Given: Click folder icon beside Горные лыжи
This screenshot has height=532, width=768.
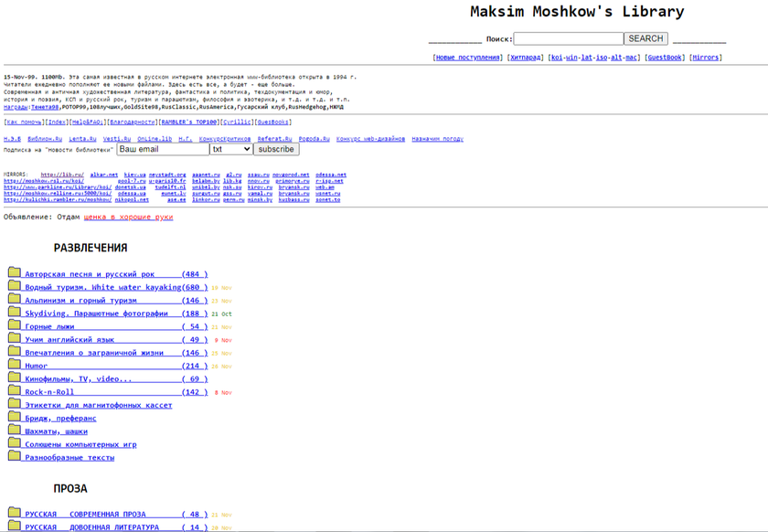Looking at the screenshot, I should pos(15,325).
